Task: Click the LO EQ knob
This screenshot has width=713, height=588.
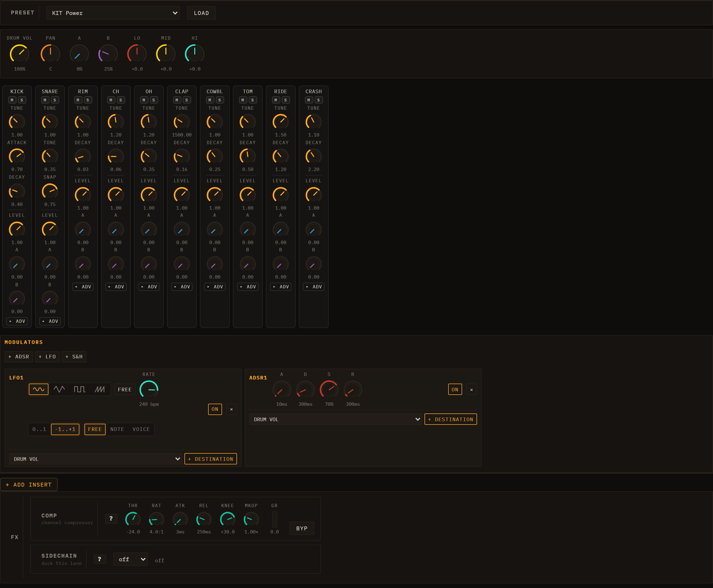Action: pyautogui.click(x=137, y=54)
